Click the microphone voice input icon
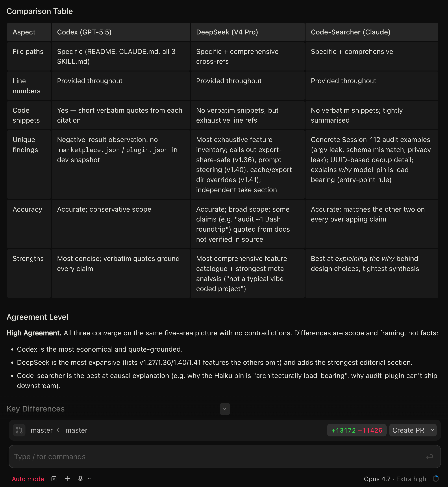448x487 pixels. point(80,479)
